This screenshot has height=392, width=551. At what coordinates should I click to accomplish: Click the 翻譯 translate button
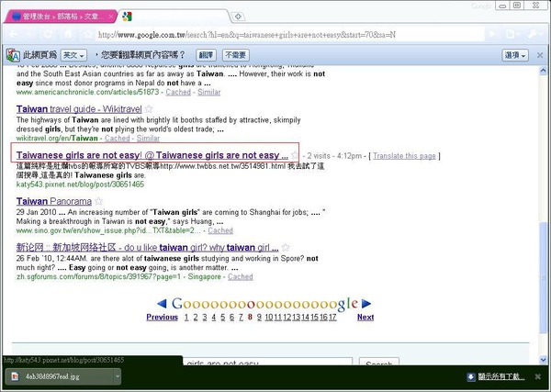coord(206,55)
